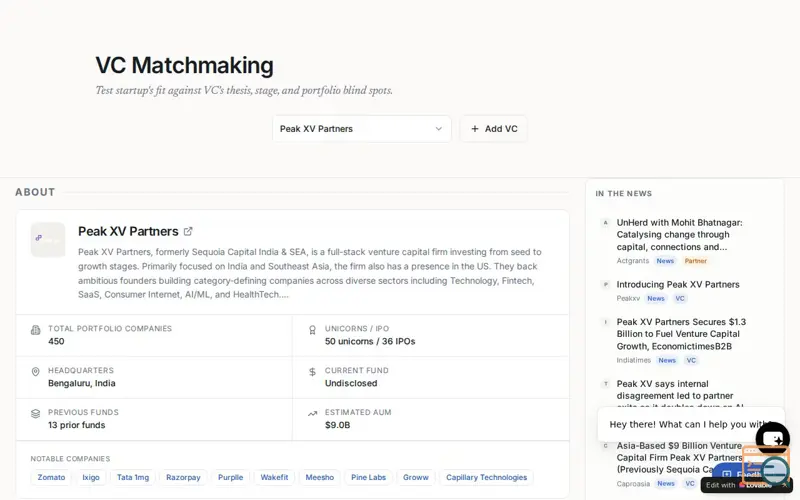Viewport: 800px width, 500px height.
Task: Click the Secures $1.3 Billion article favicon
Action: [606, 322]
